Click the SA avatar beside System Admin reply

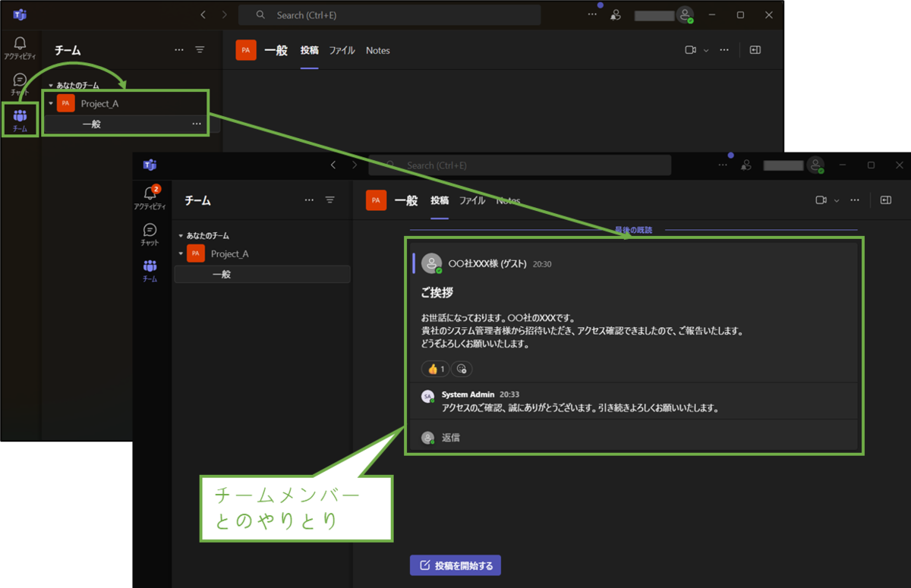click(428, 396)
